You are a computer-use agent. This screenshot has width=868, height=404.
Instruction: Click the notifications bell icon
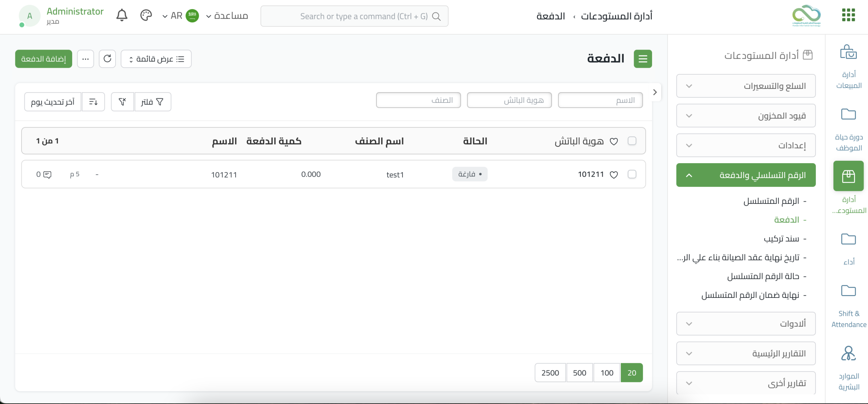coord(122,16)
